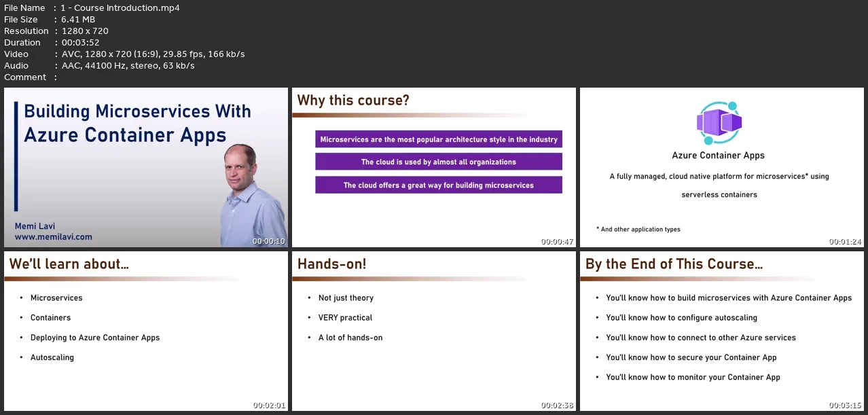
Task: Jump to the 00:02:01 timestamp
Action: pyautogui.click(x=269, y=405)
